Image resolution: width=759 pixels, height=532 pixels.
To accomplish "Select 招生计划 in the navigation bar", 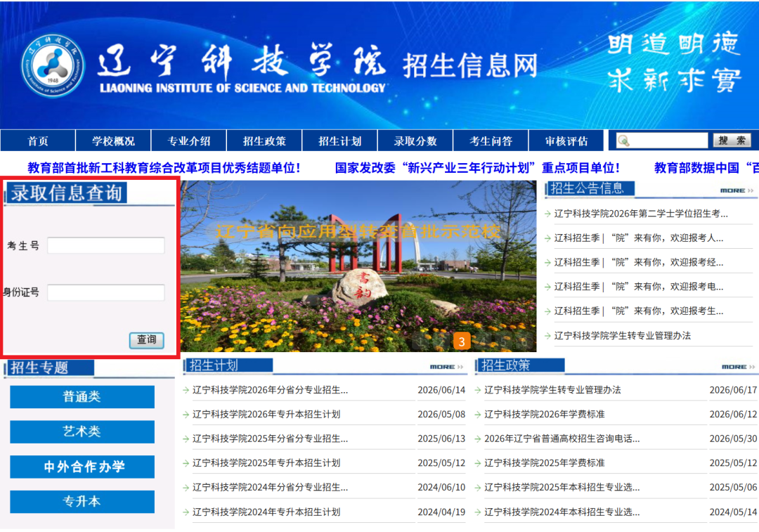I will [340, 141].
